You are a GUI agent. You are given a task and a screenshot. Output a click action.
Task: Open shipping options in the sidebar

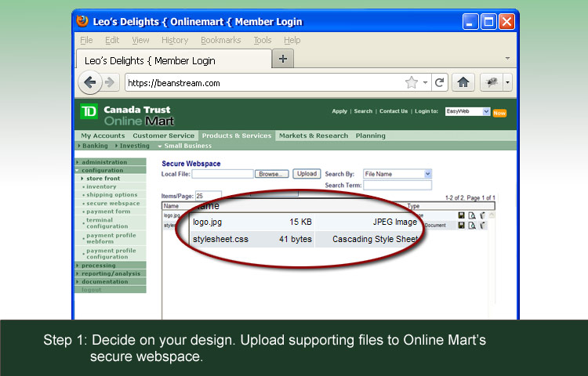point(112,195)
